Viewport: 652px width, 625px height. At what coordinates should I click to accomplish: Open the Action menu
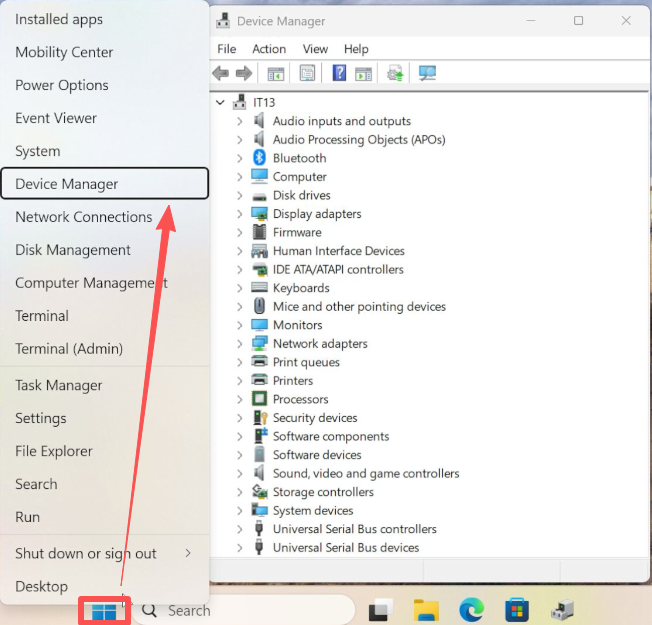(x=269, y=49)
